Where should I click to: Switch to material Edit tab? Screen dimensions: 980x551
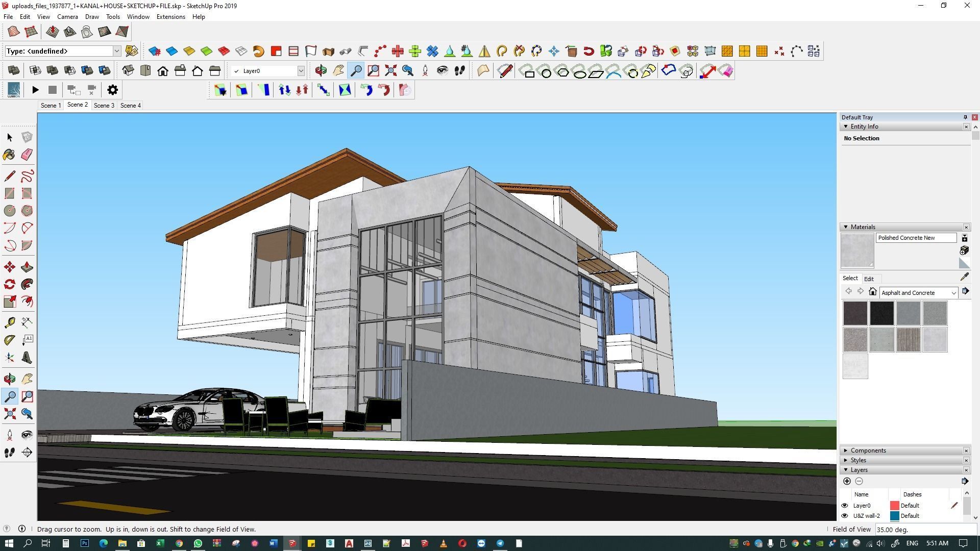[869, 279]
